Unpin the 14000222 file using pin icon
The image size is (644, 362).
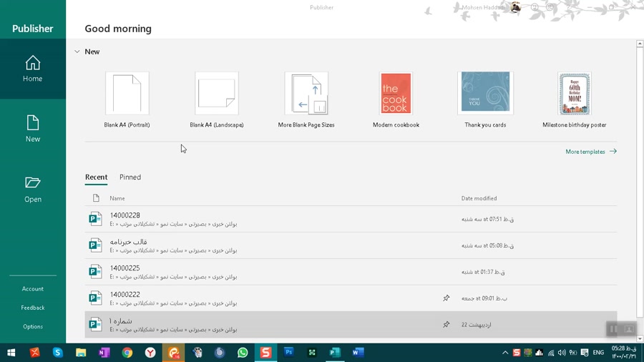pos(446,298)
